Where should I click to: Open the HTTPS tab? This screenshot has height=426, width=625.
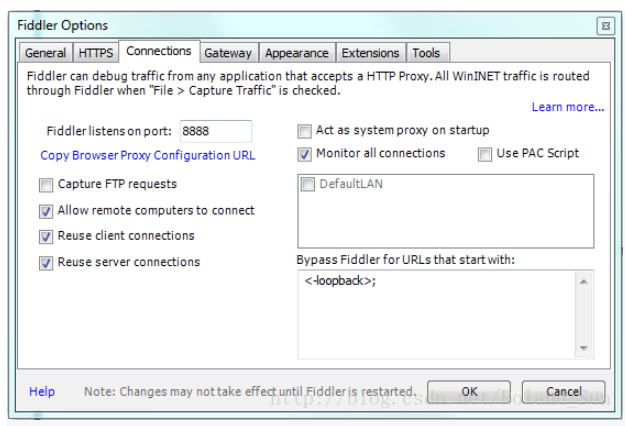pyautogui.click(x=96, y=53)
